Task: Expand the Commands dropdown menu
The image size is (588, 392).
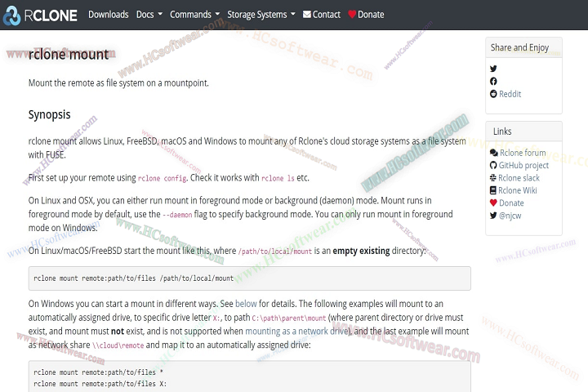Action: 194,14
